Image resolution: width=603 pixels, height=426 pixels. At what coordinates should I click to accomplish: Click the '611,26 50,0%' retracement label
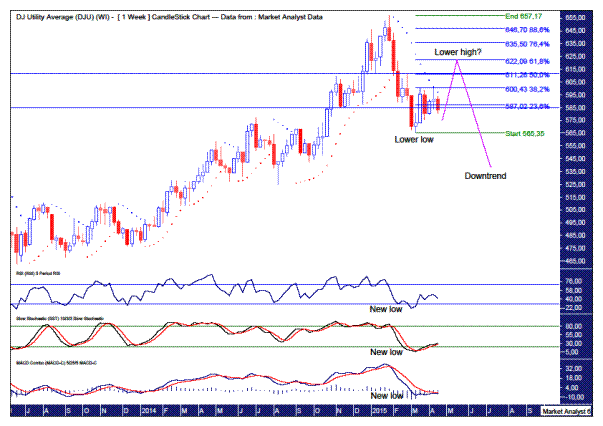point(527,75)
